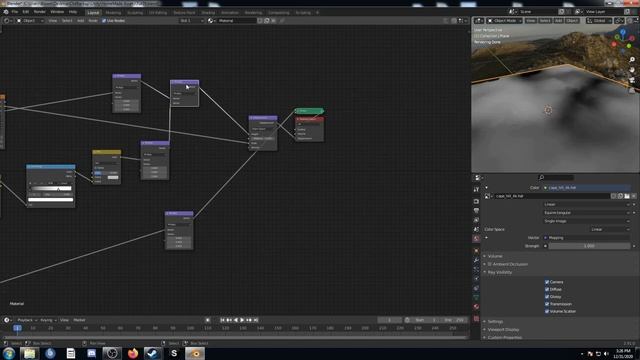Open the Output properties tab icon

[x=476, y=211]
